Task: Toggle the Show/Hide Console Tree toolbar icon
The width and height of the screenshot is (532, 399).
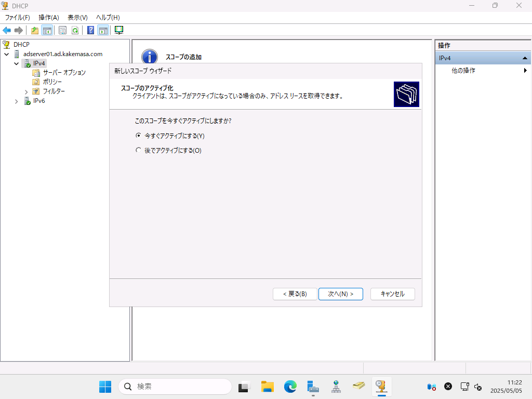Action: (47, 30)
